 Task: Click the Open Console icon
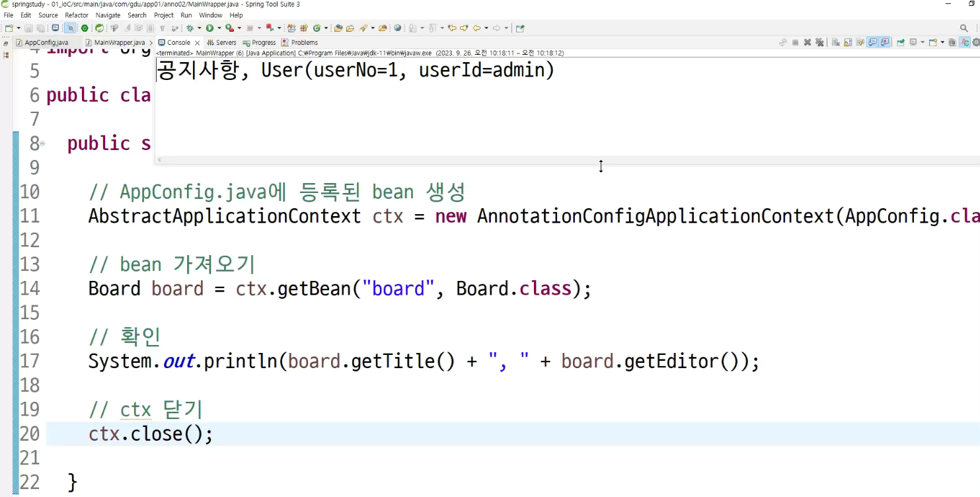[x=933, y=42]
